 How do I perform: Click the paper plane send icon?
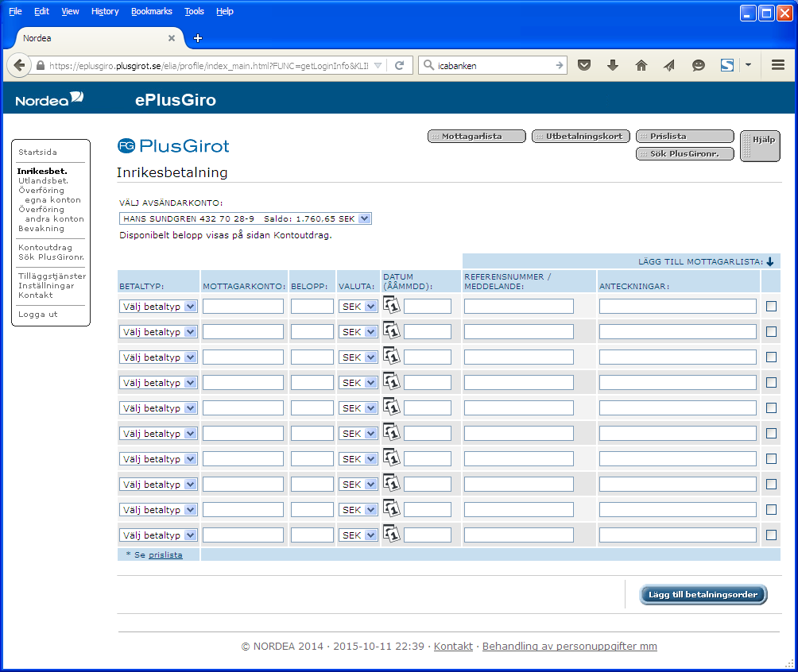[669, 65]
